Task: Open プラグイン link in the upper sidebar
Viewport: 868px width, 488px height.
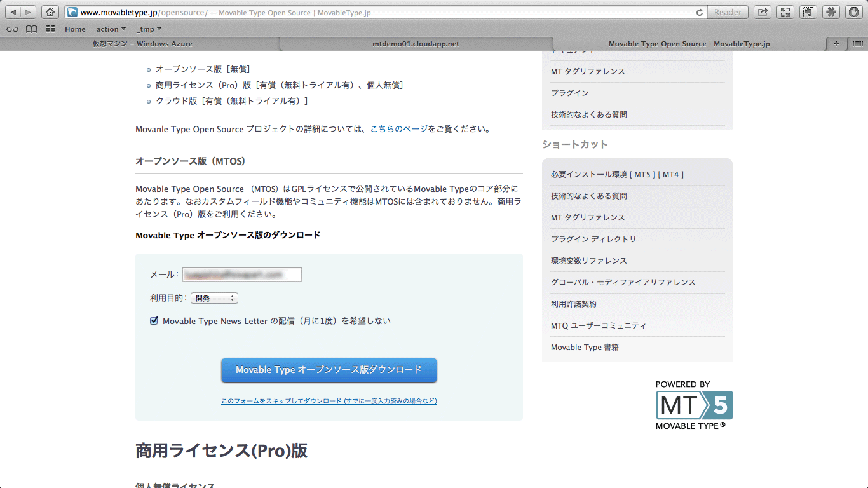Action: (x=570, y=93)
